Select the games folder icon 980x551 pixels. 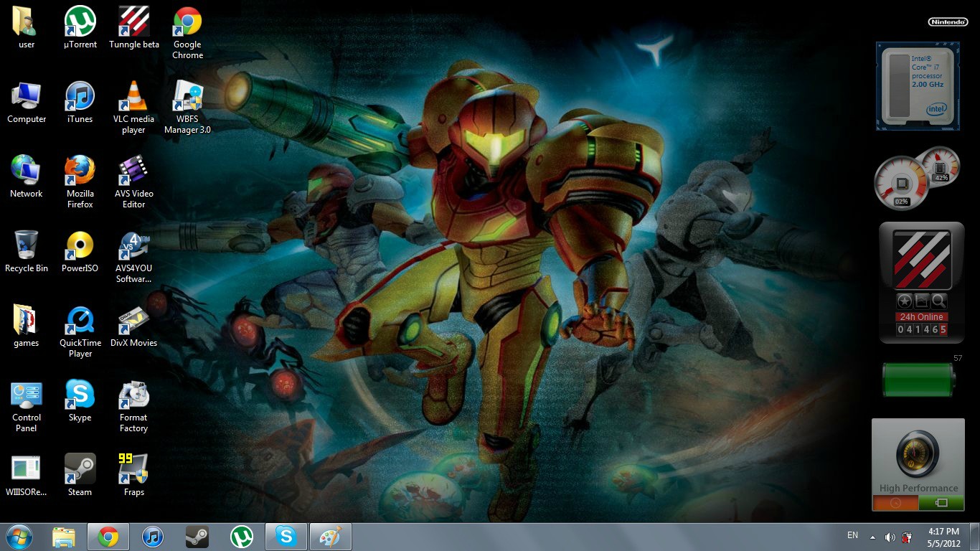coord(27,326)
